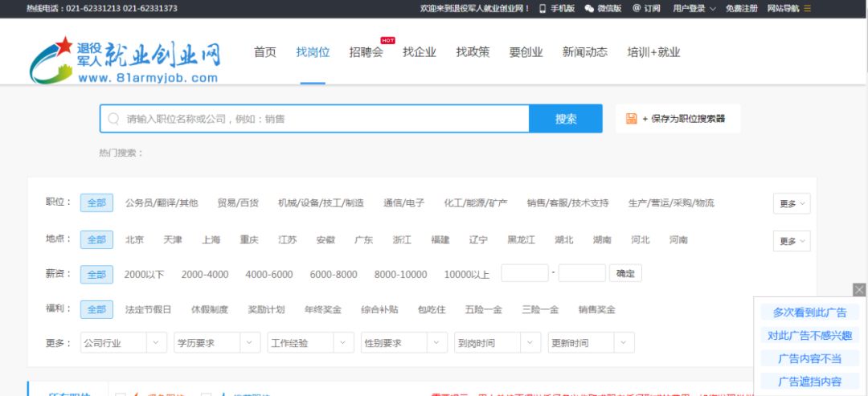Select 全部 in the 地点 row
The height and width of the screenshot is (396, 868).
[97, 240]
